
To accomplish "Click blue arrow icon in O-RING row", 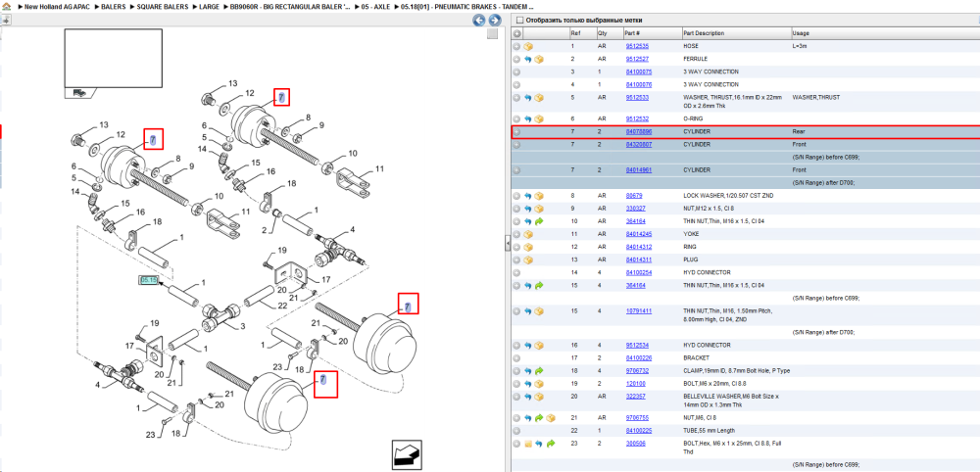I will click(528, 118).
